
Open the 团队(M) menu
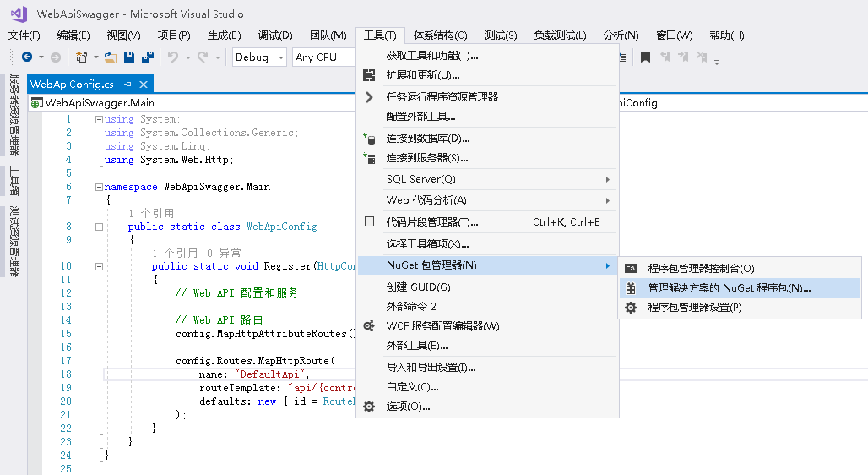328,35
